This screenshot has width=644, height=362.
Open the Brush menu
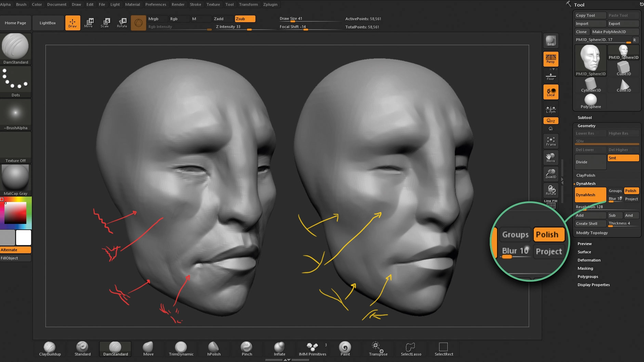21,4
